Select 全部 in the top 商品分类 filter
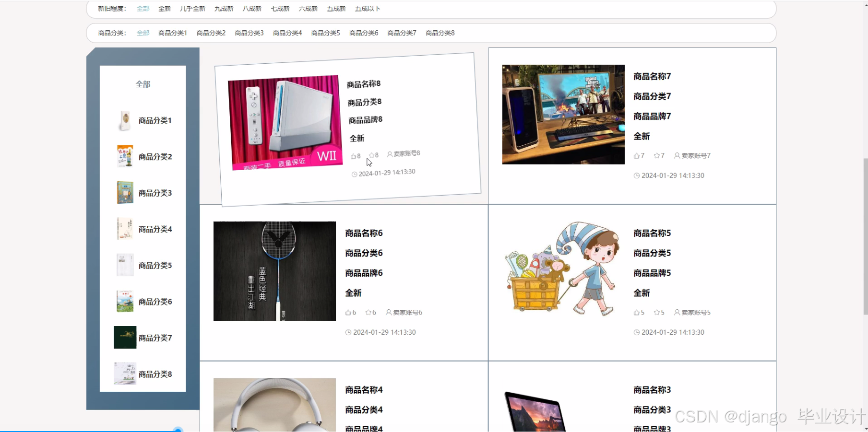Image resolution: width=868 pixels, height=432 pixels. pyautogui.click(x=143, y=33)
